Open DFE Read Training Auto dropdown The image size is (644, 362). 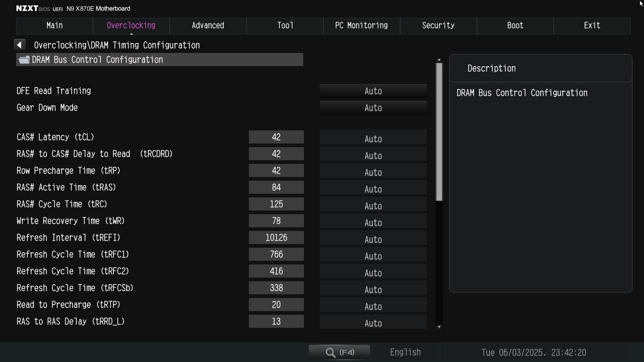click(373, 91)
